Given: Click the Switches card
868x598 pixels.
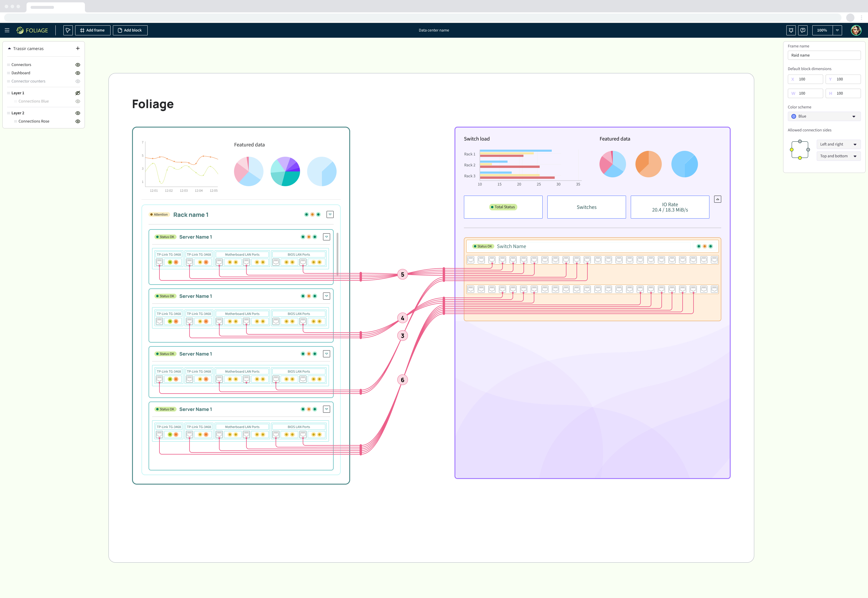Looking at the screenshot, I should click(586, 207).
